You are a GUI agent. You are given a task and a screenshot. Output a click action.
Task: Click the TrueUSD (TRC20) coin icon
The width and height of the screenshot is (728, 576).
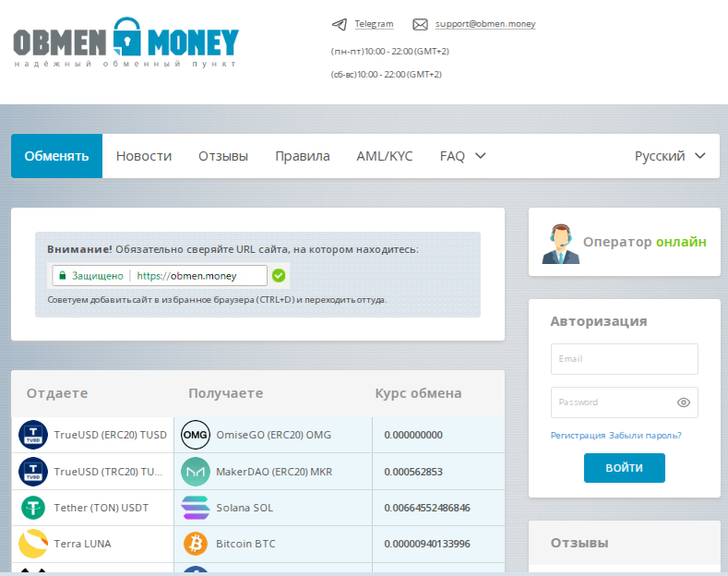click(33, 472)
